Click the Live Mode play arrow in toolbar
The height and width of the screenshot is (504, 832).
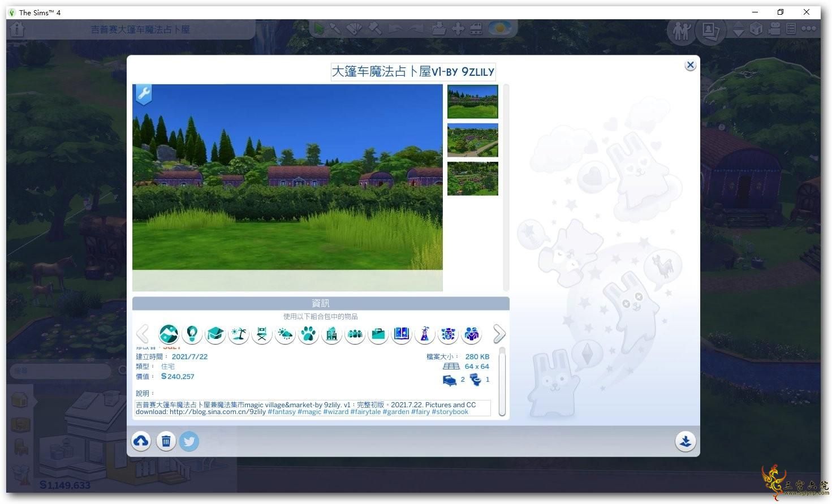click(x=320, y=28)
